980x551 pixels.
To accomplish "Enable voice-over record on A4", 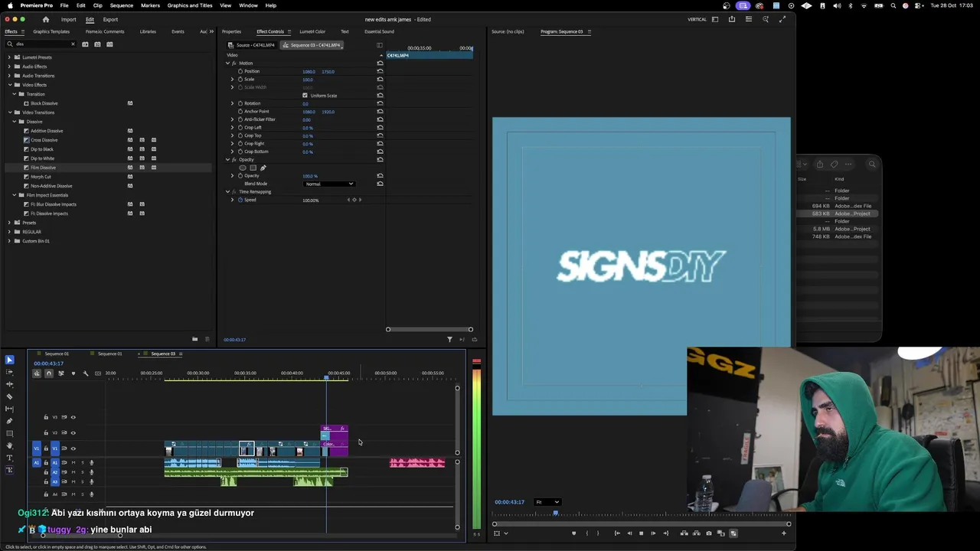I will coord(91,494).
